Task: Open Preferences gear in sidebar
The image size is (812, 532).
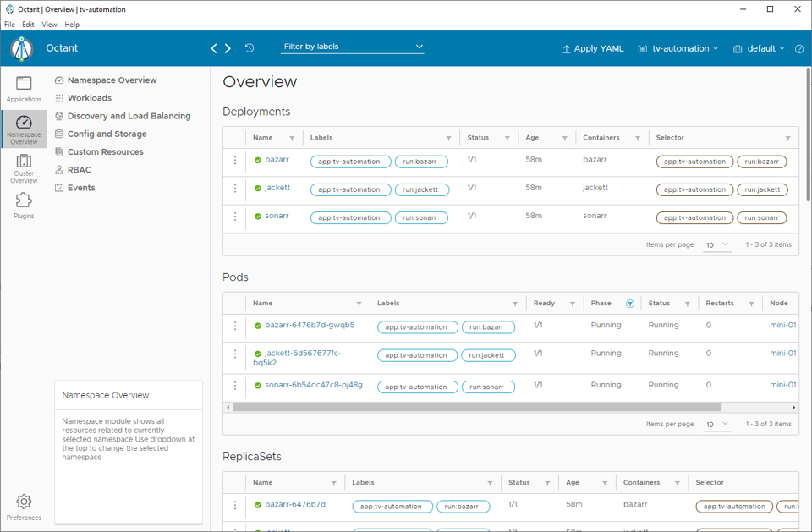Action: [x=24, y=507]
